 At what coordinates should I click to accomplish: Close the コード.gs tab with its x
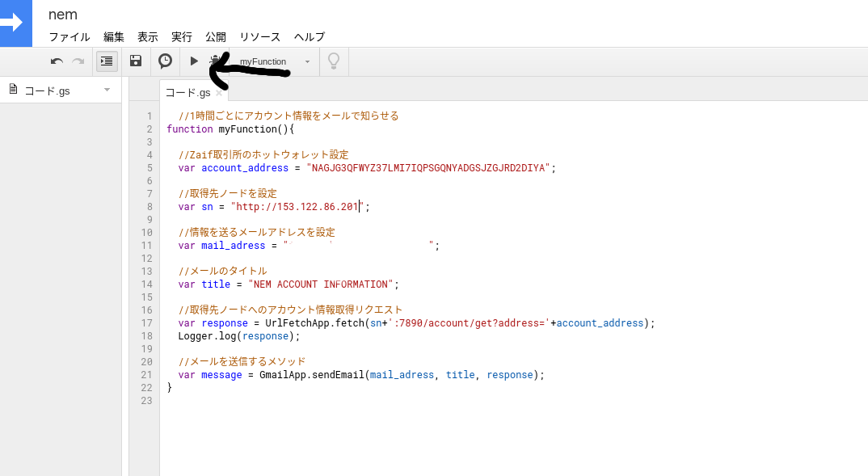219,92
